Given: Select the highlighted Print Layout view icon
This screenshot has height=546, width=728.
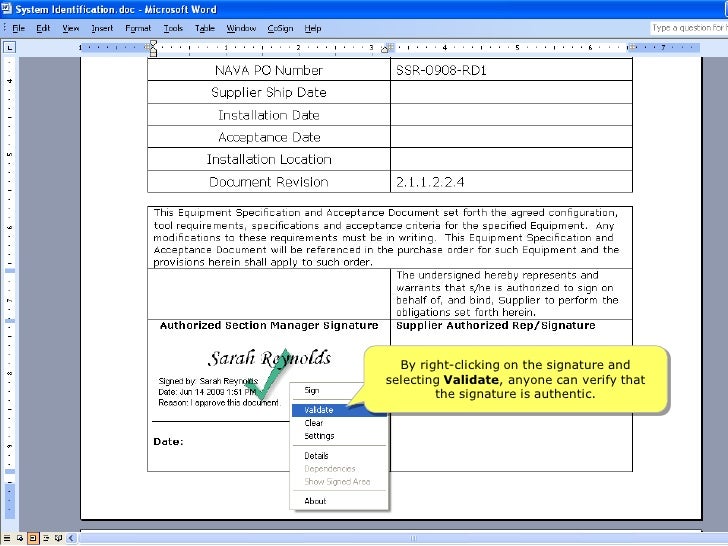Looking at the screenshot, I should 33,538.
